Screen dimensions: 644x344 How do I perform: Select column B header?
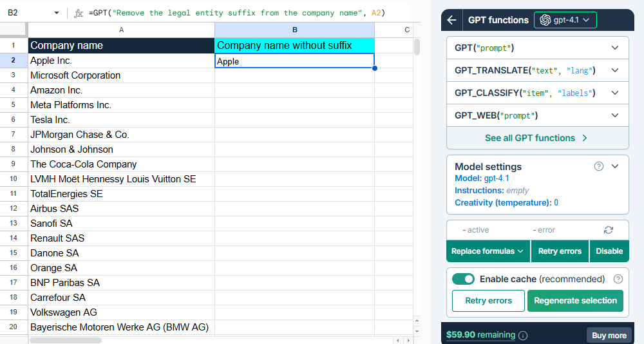[294, 30]
